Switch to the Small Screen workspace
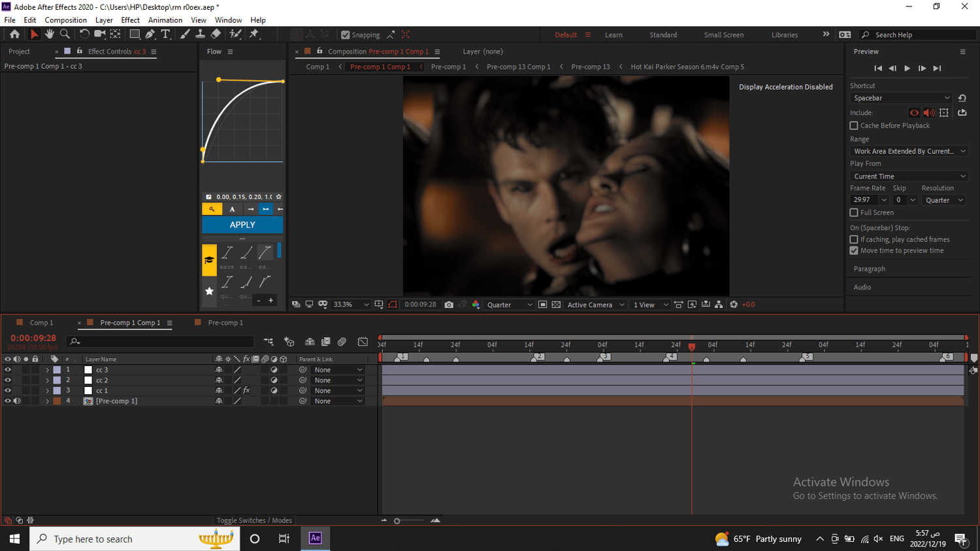 point(723,35)
